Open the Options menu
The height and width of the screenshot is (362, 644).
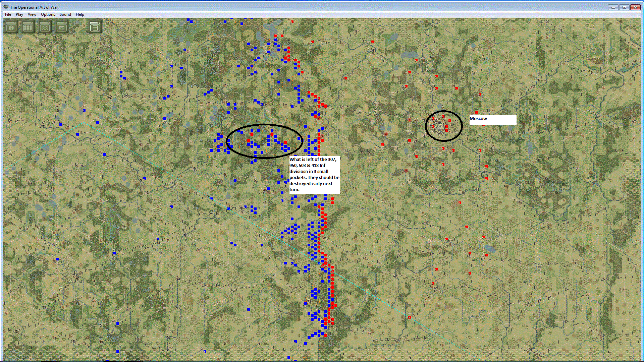pyautogui.click(x=48, y=14)
